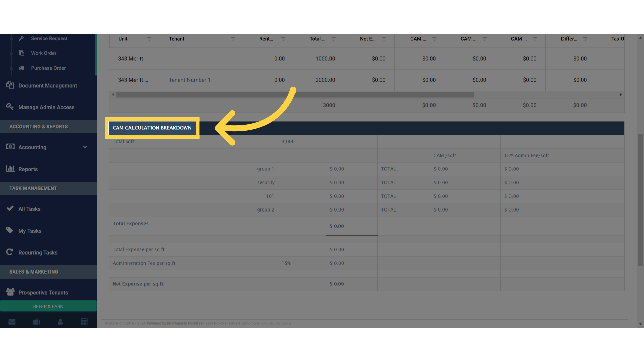The image size is (644, 362).
Task: Click the My Tasks tag icon
Action: pos(10,230)
